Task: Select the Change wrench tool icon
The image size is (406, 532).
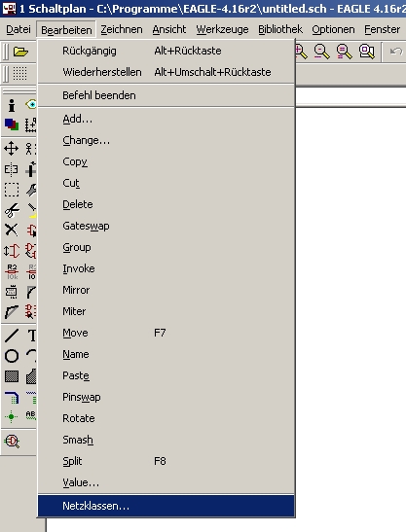Action: point(31,190)
